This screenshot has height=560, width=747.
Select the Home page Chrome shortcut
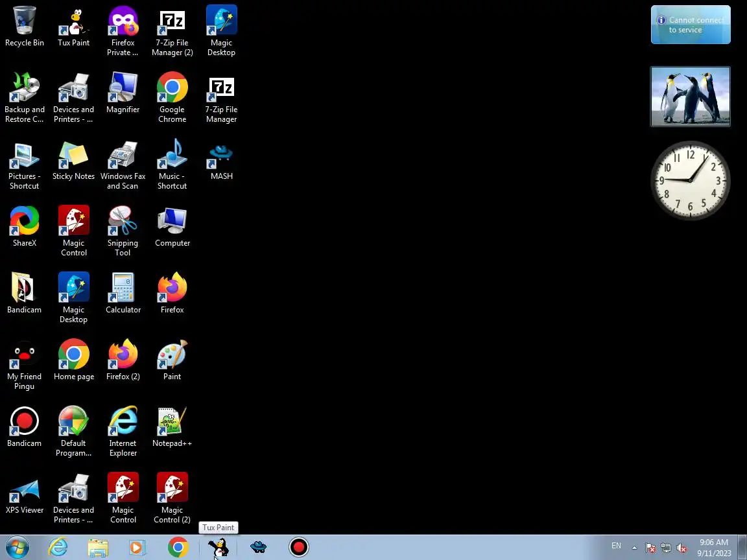pyautogui.click(x=73, y=360)
